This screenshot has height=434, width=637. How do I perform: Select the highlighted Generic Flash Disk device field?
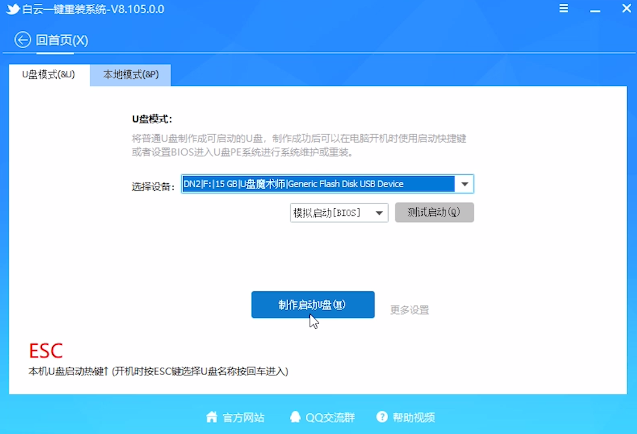click(318, 184)
